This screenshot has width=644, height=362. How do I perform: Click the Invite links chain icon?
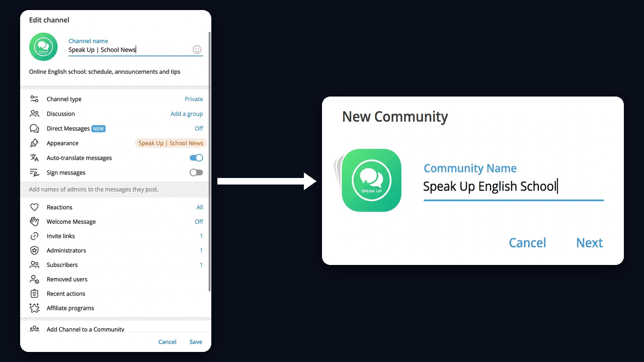[34, 236]
